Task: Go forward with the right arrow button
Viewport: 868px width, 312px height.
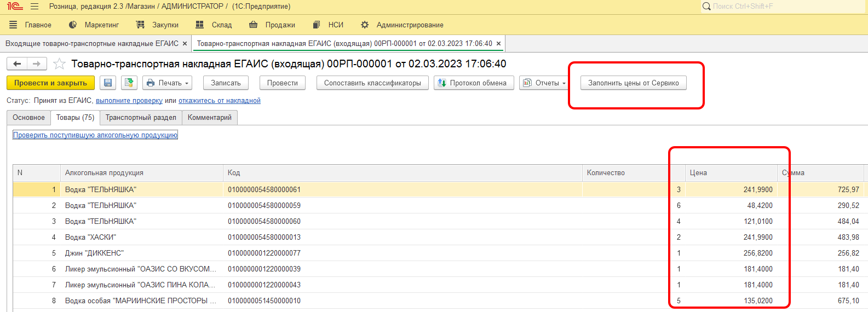Action: [37, 63]
